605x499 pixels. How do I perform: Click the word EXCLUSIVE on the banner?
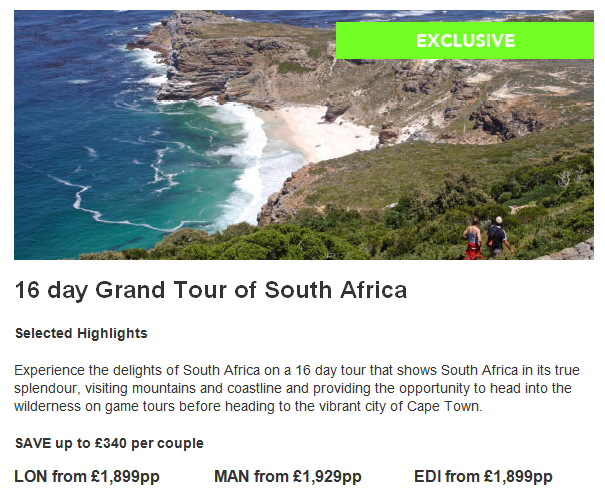coord(465,41)
